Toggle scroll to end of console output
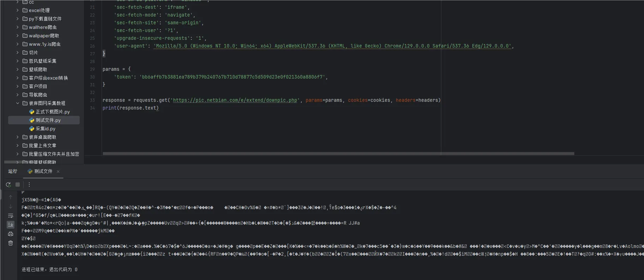 tap(11, 225)
